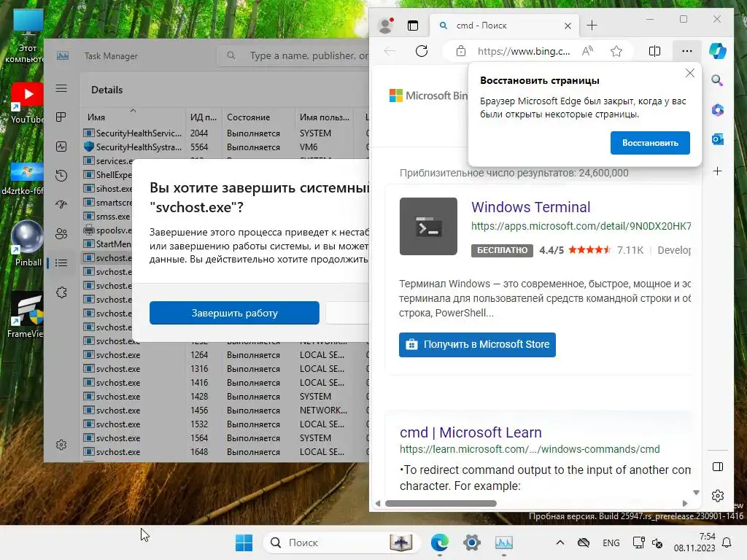
Task: Show hidden tray icons chevron
Action: (x=560, y=542)
